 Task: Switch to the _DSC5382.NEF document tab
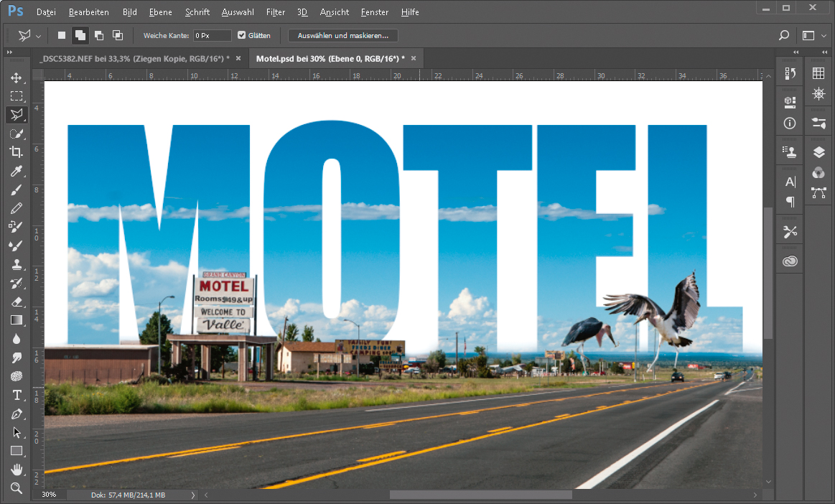134,58
